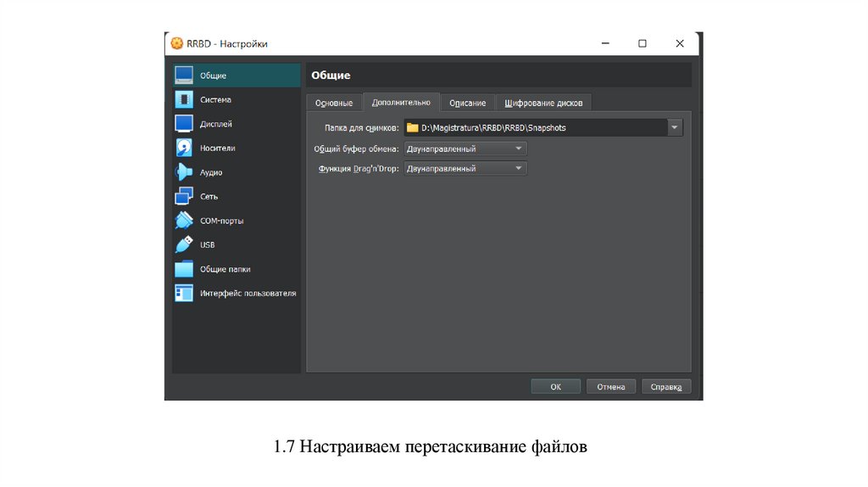Click the Интерфейс пользователя layout icon

(x=184, y=293)
